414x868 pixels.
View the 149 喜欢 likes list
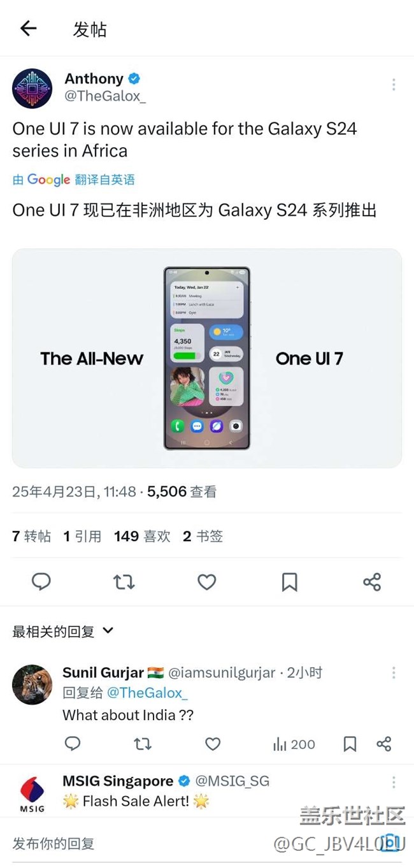[142, 537]
